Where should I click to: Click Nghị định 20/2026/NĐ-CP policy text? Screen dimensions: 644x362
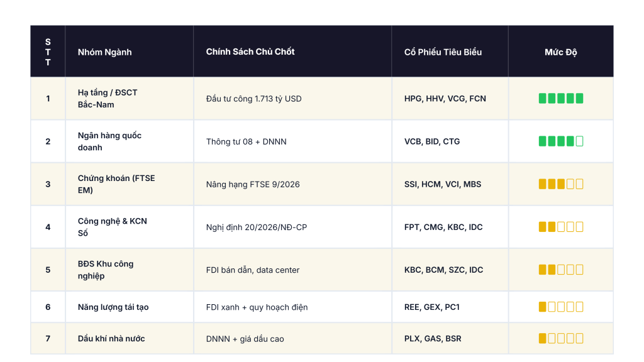pos(257,227)
